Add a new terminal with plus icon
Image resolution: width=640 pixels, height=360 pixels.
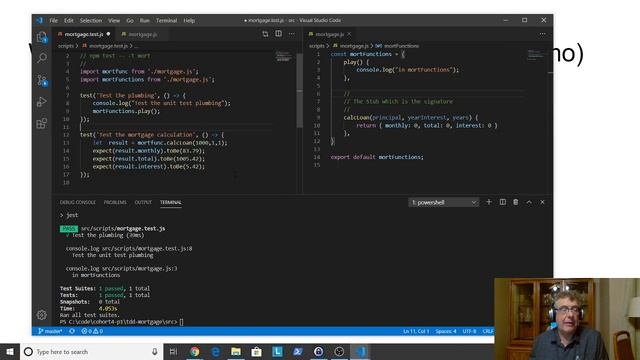489,202
